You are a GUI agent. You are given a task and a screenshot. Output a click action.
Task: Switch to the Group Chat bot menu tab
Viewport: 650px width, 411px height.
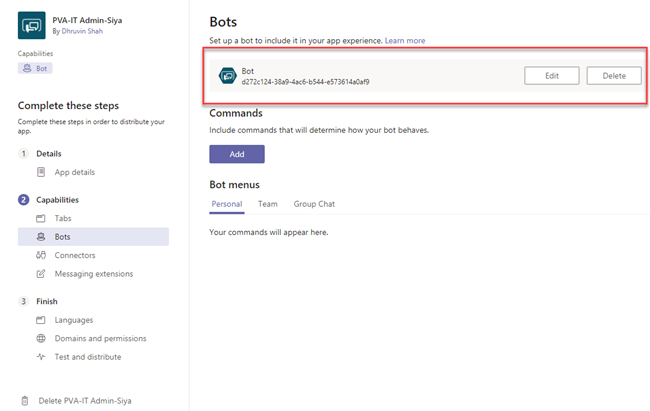(314, 204)
